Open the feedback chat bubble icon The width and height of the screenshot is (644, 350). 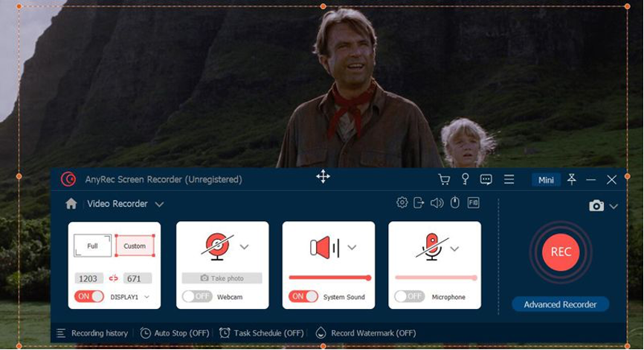[x=486, y=179]
